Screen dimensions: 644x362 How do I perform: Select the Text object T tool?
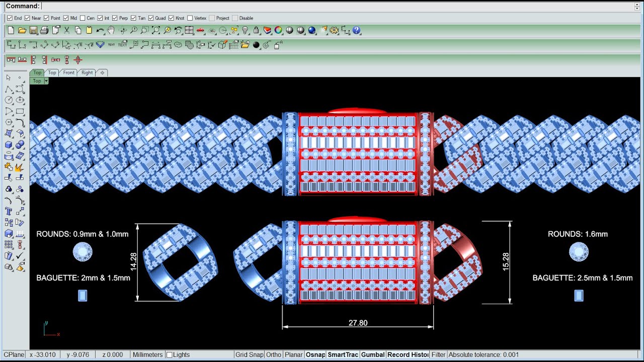[x=9, y=211]
